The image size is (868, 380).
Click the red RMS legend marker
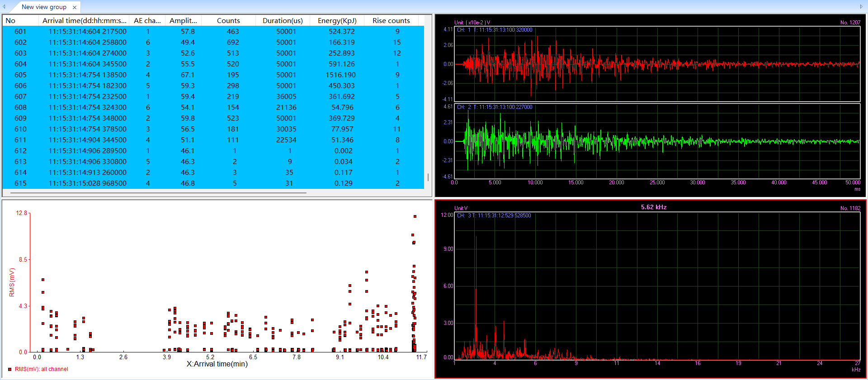[9, 369]
